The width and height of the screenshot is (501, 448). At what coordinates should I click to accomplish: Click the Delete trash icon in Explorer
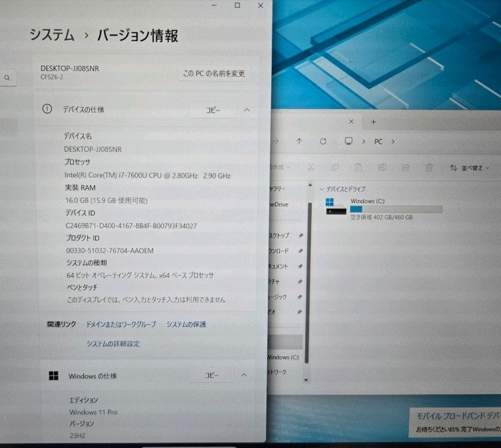tap(429, 167)
